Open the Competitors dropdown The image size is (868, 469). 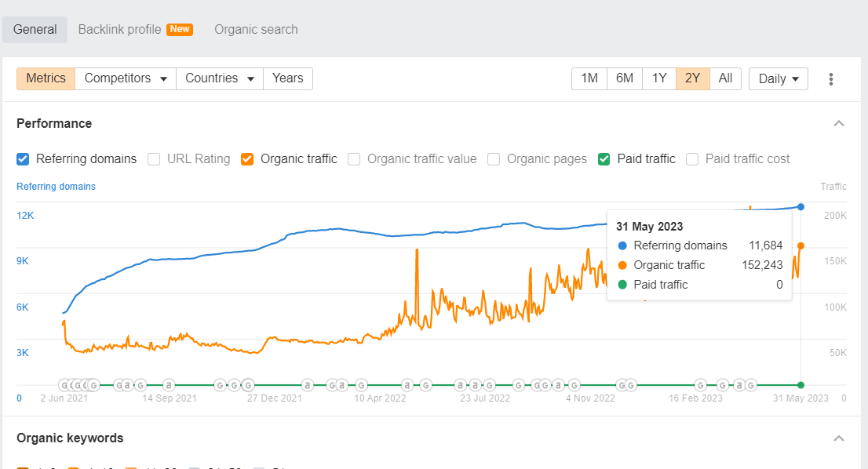pyautogui.click(x=126, y=78)
